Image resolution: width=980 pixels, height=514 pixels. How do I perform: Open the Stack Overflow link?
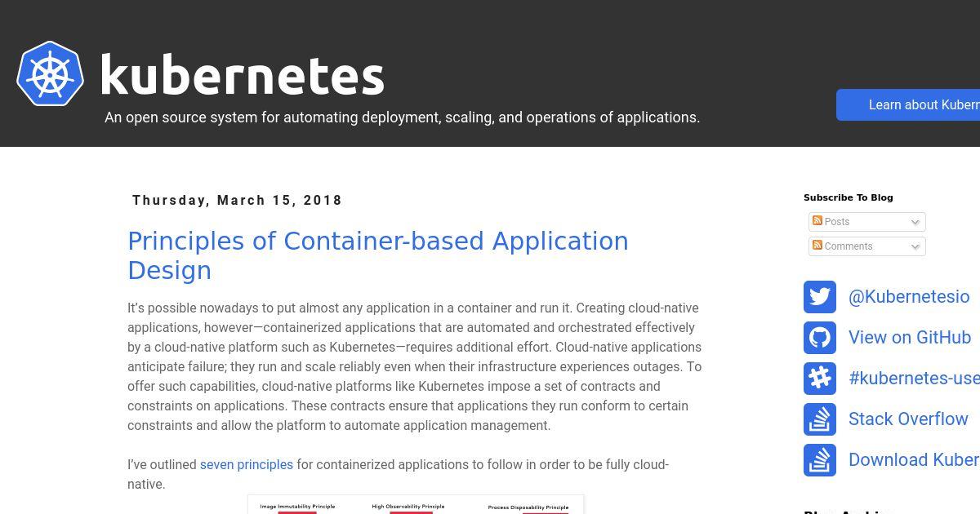click(x=908, y=419)
